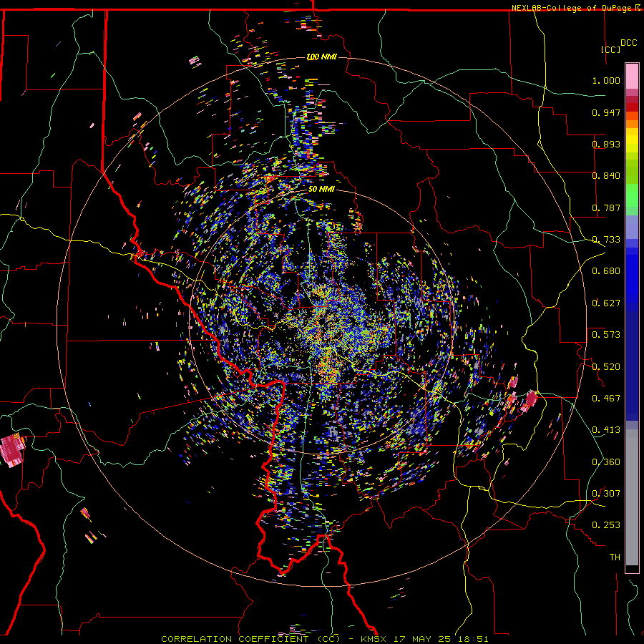644x644 pixels.
Task: Click the KMSX 17 MAY 25 18:51 timestamp
Action: [424, 639]
